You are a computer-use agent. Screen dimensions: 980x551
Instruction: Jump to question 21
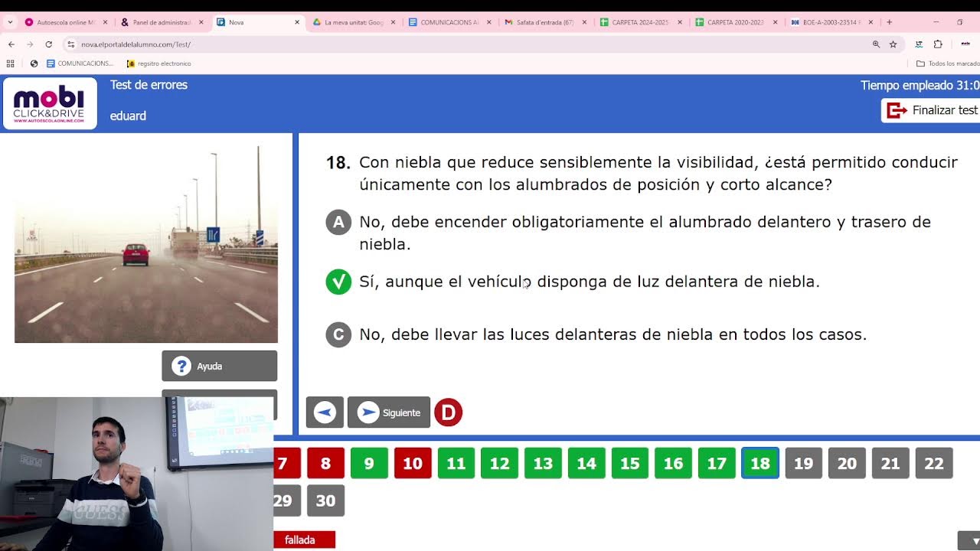(890, 463)
